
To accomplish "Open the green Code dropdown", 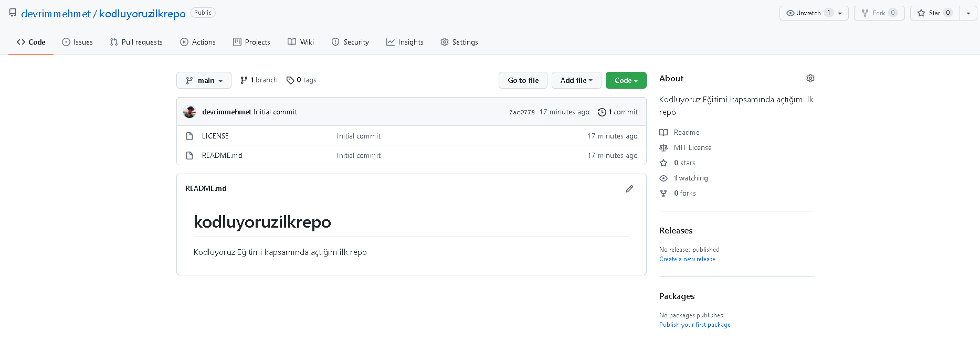I will point(626,80).
